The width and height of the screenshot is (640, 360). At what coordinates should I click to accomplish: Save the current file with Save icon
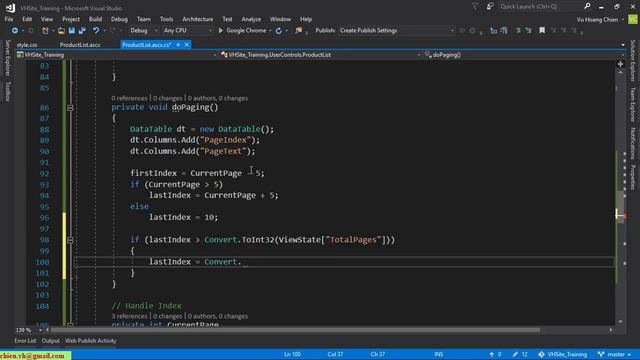(72, 31)
